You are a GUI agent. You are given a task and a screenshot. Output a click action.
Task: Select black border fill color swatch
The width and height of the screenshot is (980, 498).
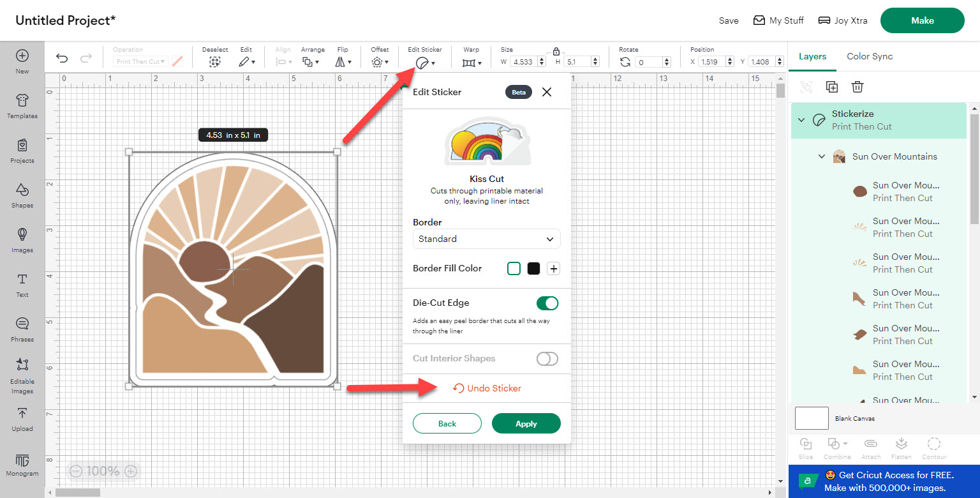[x=533, y=269]
